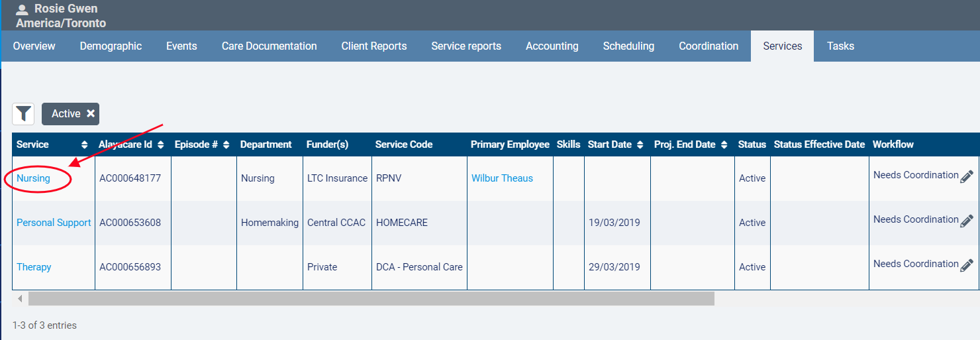
Task: Go to the Care Documentation tab
Action: 269,46
